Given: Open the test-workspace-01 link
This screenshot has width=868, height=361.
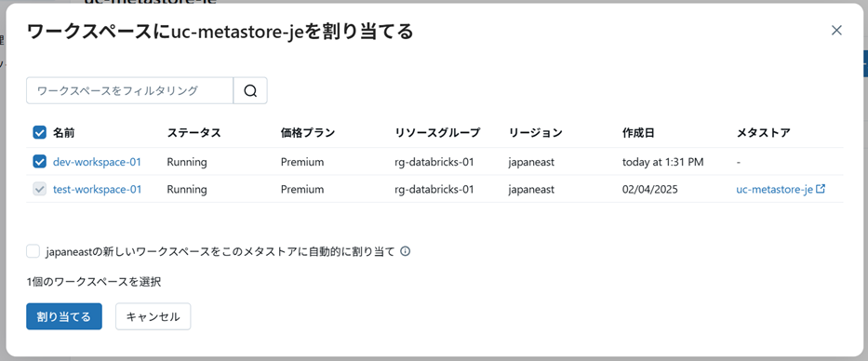Looking at the screenshot, I should click(x=97, y=190).
